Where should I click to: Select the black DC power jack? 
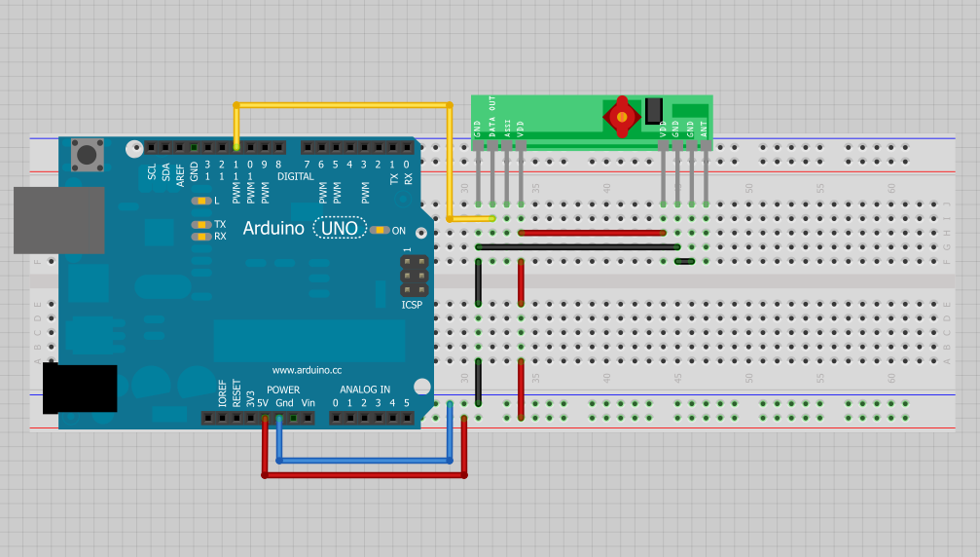(x=80, y=389)
